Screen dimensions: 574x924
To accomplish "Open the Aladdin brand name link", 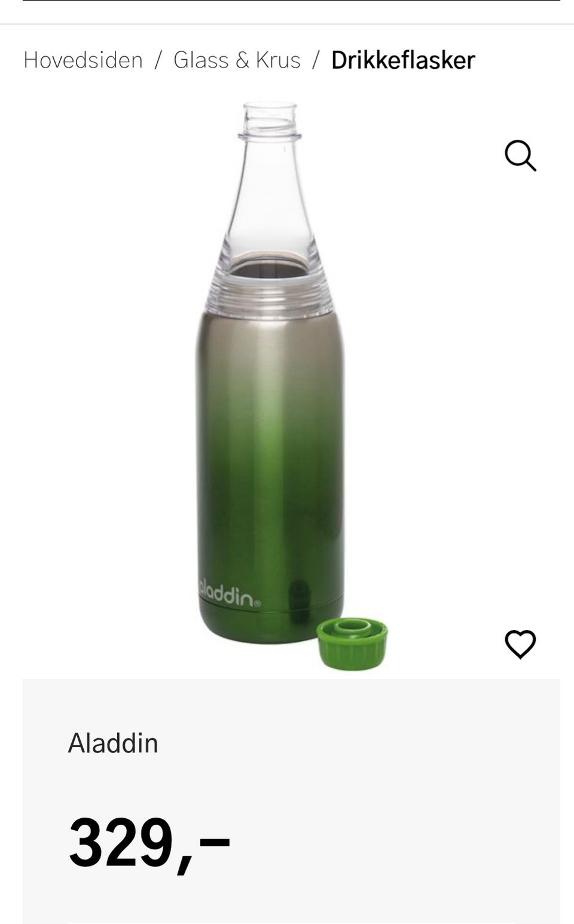I will [113, 743].
